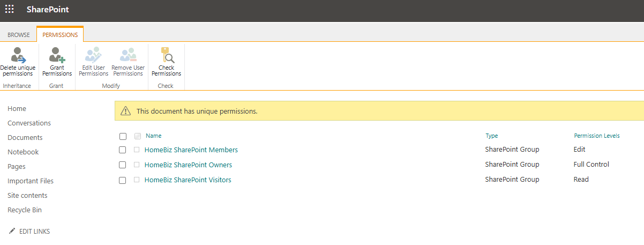Click the Name column header
Image resolution: width=644 pixels, height=245 pixels.
point(153,136)
